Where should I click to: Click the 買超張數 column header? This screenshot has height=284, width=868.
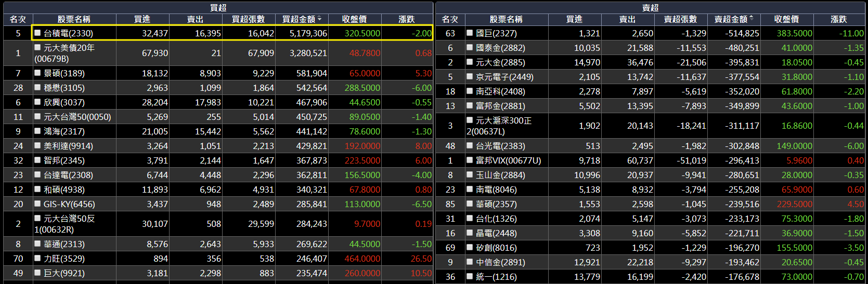click(248, 19)
